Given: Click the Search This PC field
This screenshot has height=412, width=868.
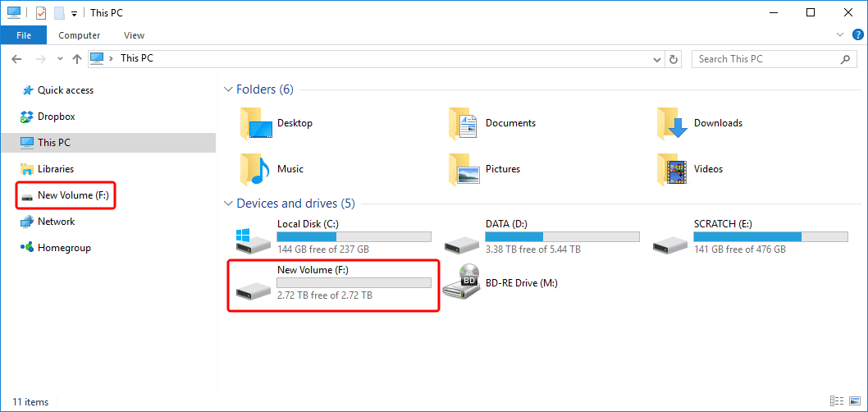Looking at the screenshot, I should [x=767, y=59].
